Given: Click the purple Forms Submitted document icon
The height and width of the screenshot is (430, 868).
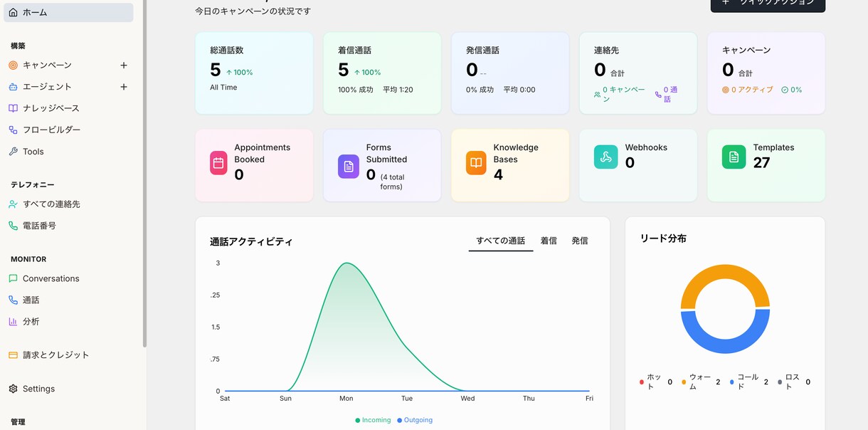Looking at the screenshot, I should [349, 166].
